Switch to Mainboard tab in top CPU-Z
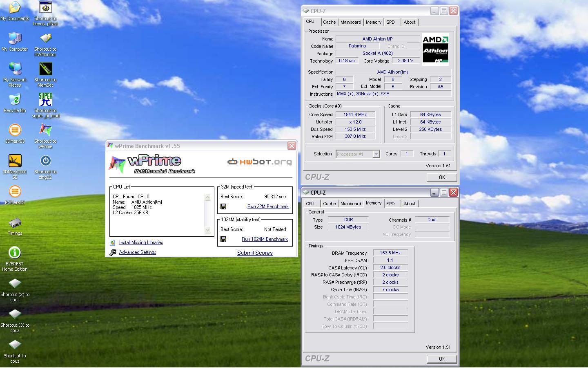Viewport: 588px width, 368px height. tap(351, 22)
